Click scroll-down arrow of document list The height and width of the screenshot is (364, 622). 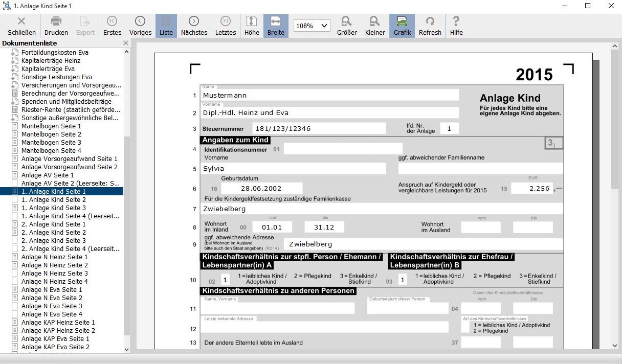[x=127, y=350]
